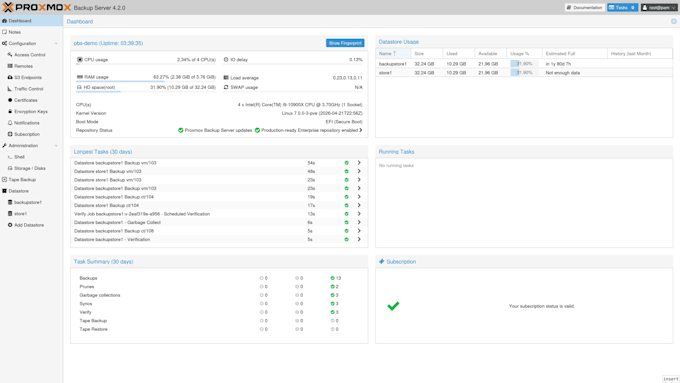Viewport: 680px width, 383px height.
Task: Sort datastore table by Size column
Action: [x=426, y=53]
